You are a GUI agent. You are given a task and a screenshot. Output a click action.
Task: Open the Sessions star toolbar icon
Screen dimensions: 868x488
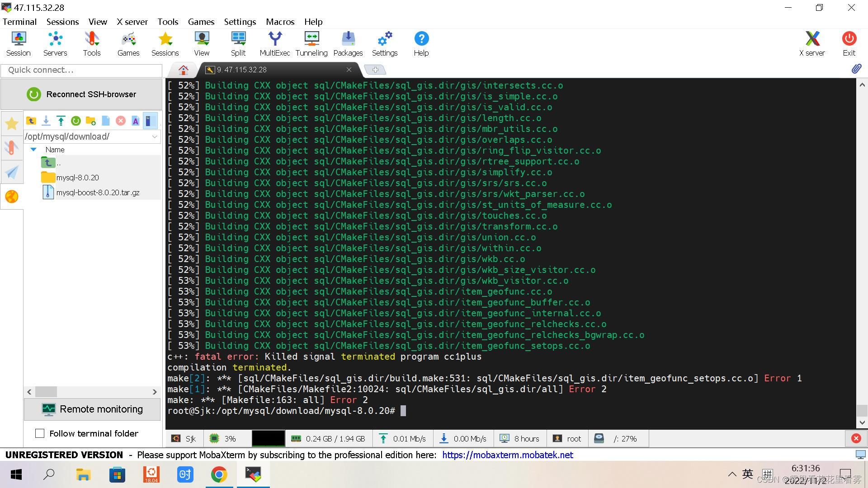coord(165,44)
